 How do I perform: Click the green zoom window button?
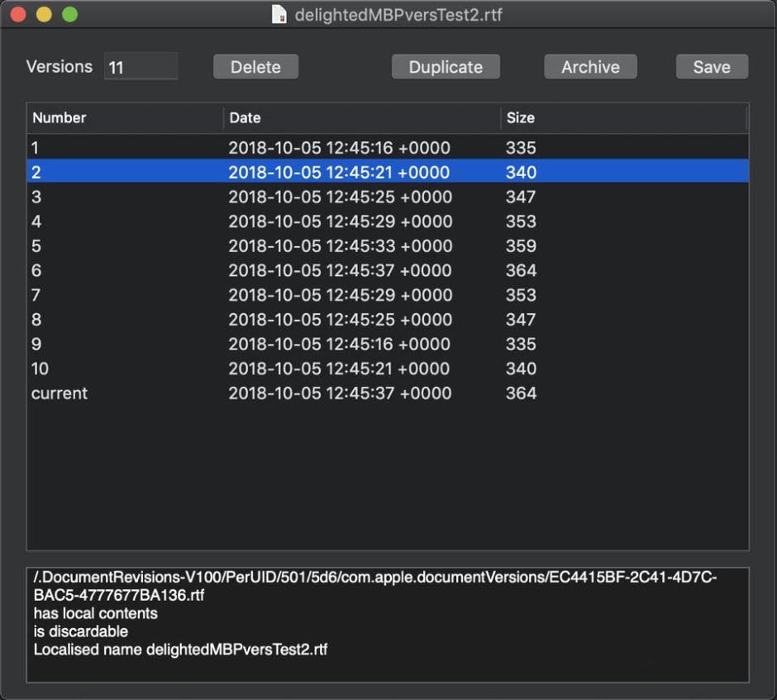(x=70, y=15)
